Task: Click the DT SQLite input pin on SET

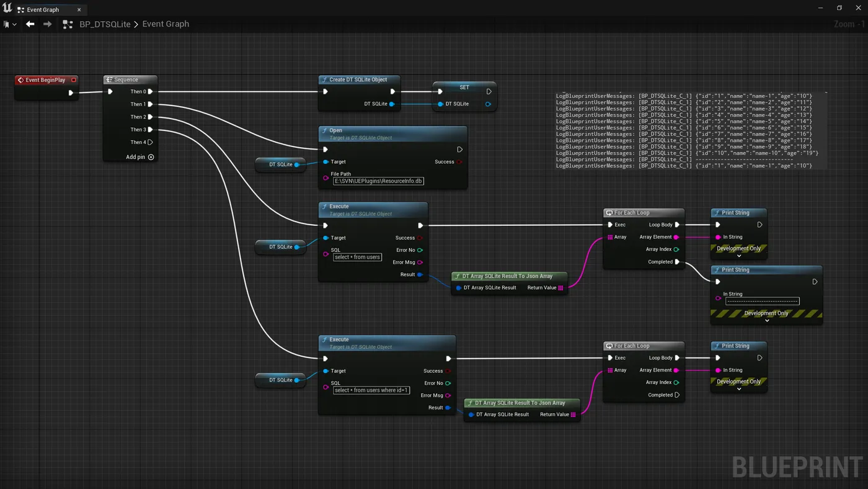Action: tap(441, 104)
